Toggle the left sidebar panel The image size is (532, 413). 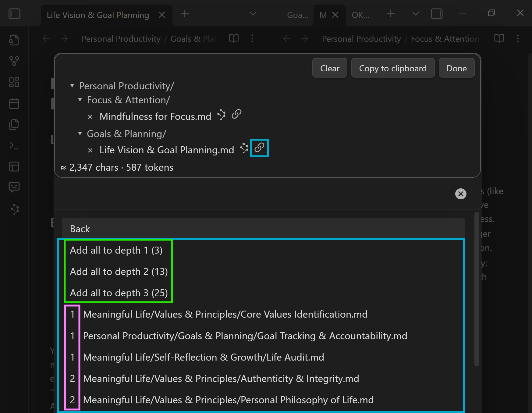pyautogui.click(x=14, y=14)
